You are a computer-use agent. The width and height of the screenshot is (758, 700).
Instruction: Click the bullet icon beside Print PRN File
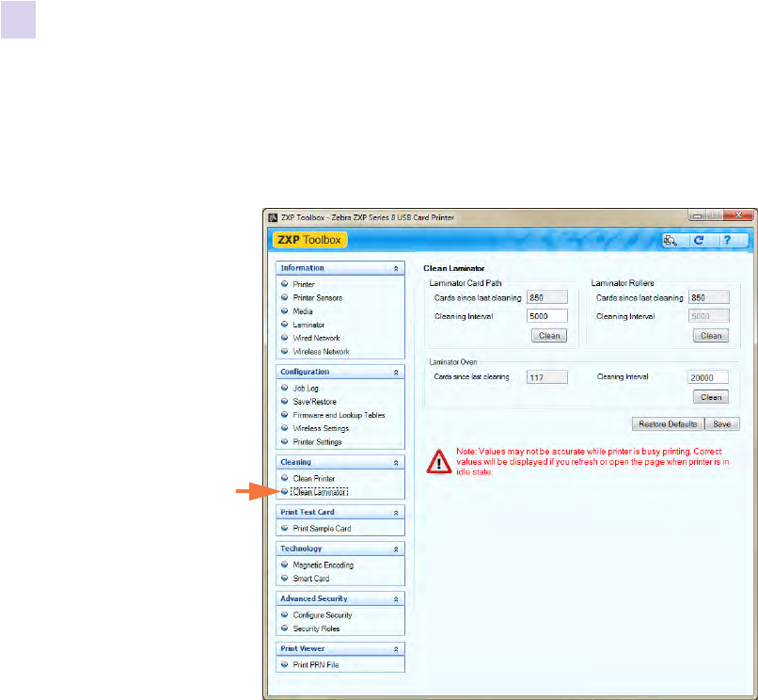[285, 664]
